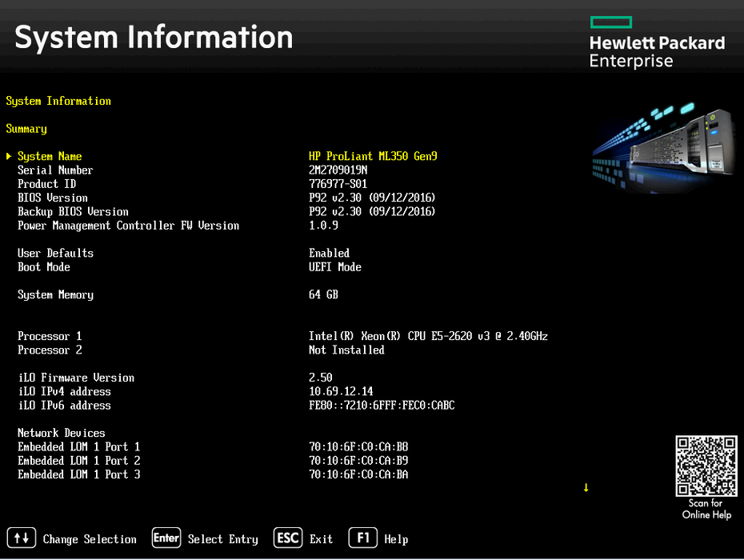Image resolution: width=744 pixels, height=560 pixels.
Task: Click Embedded LOM 1 Port 3 label
Action: [x=78, y=474]
